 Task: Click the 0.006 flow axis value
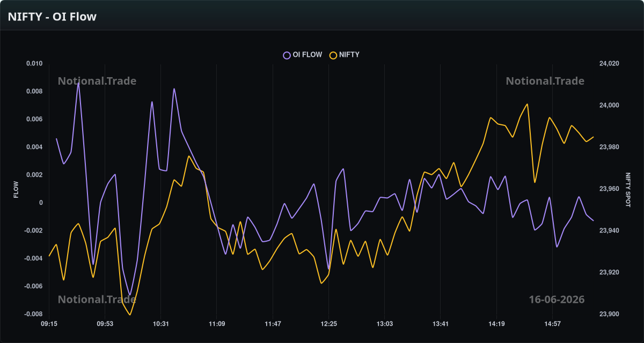pos(34,120)
